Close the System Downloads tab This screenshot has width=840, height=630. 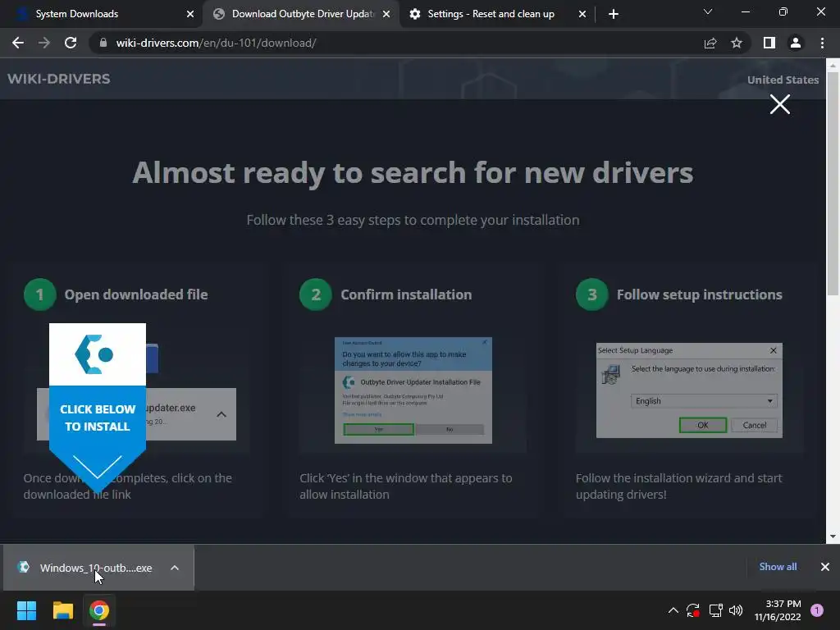click(190, 14)
